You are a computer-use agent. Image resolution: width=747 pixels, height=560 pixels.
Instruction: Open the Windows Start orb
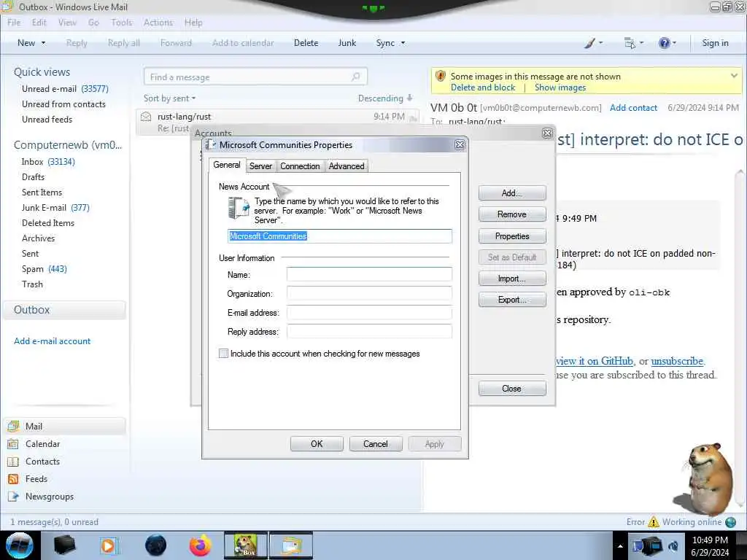pos(20,545)
